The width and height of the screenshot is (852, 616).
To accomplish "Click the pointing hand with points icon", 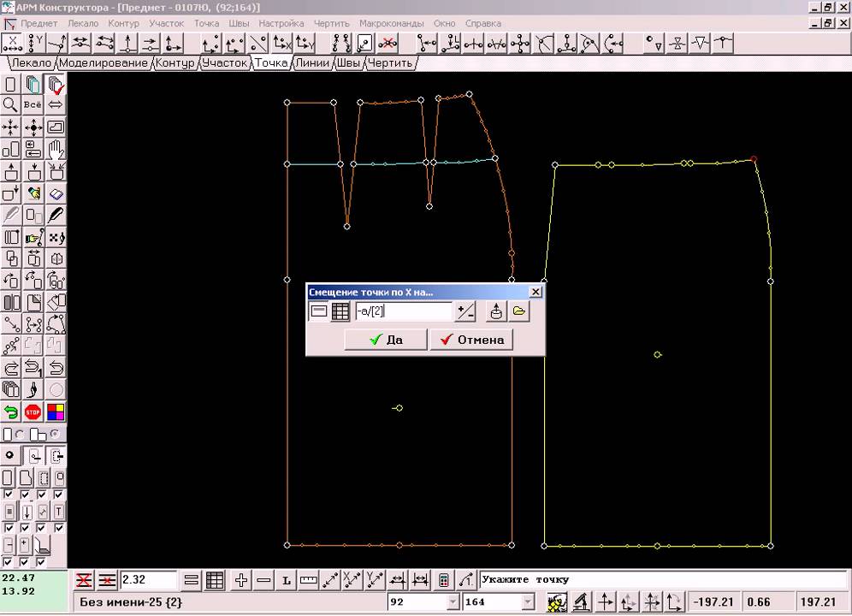I will point(33,238).
